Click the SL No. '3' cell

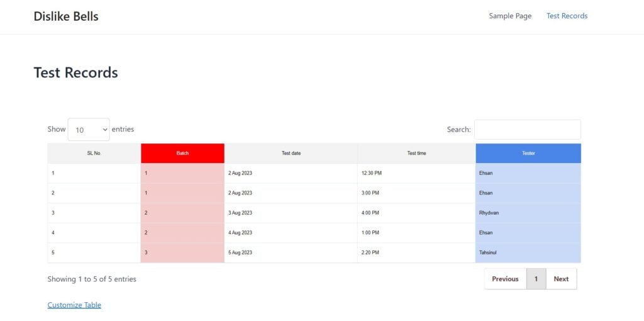point(94,213)
